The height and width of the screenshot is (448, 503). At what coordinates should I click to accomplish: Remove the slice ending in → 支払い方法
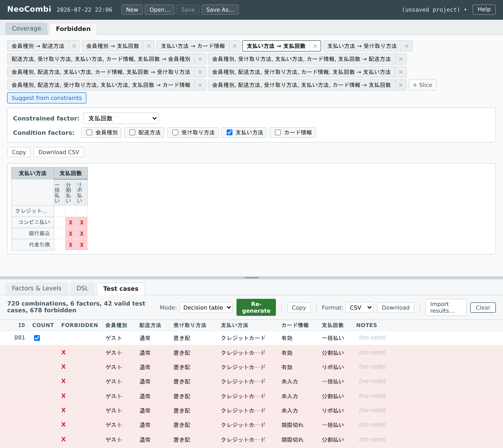pyautogui.click(x=401, y=72)
